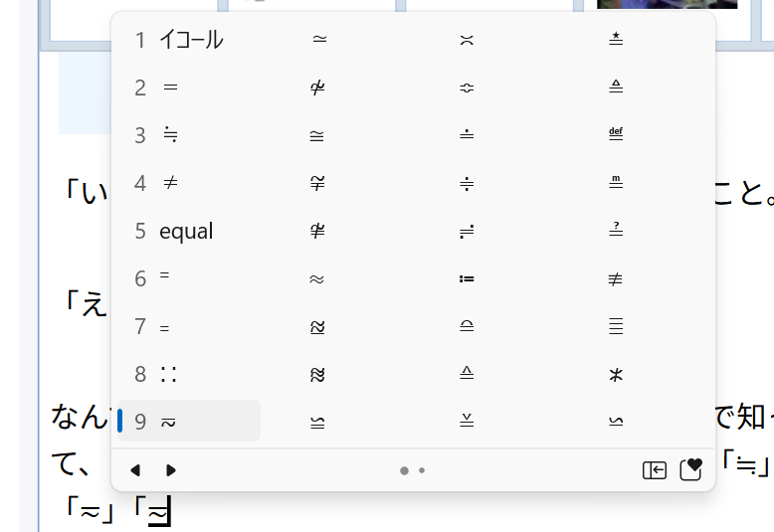Choose candidate 3 approximately-equal ≒
Image resolution: width=774 pixels, height=532 pixels.
(x=170, y=135)
